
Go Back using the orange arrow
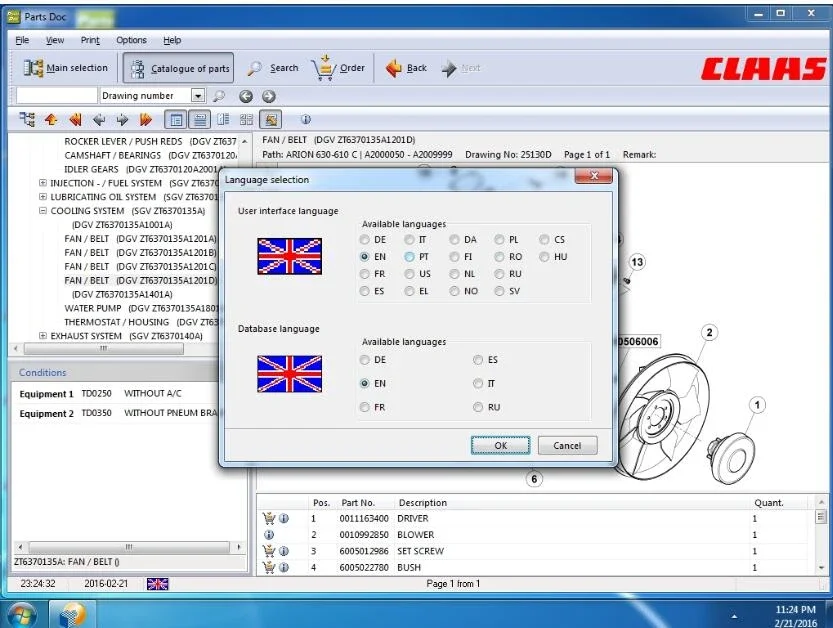coord(394,68)
